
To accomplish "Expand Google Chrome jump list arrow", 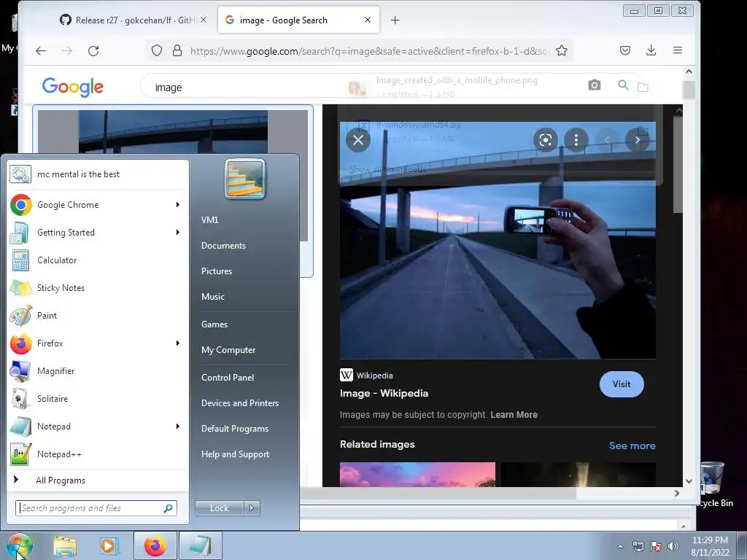I will (x=178, y=205).
